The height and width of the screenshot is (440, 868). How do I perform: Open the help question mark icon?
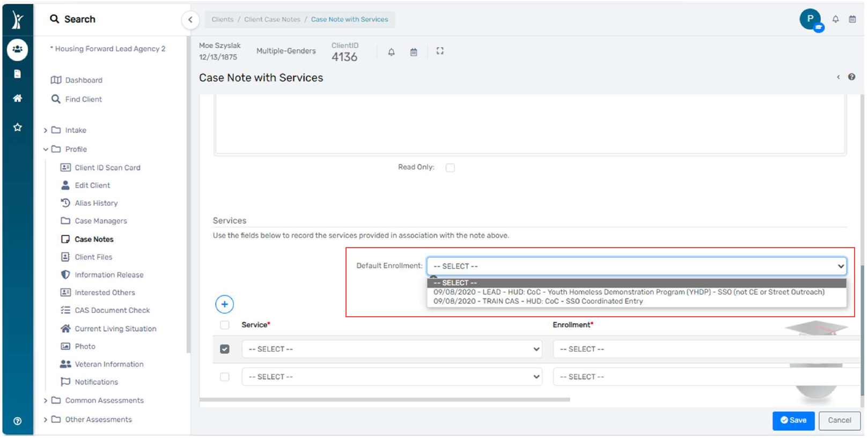[x=851, y=77]
